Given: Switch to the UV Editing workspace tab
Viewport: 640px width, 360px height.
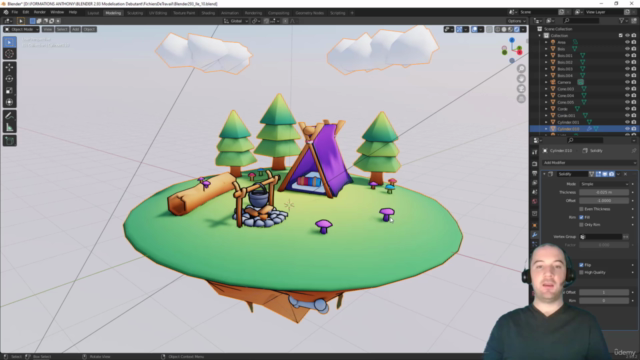Looking at the screenshot, I should 158,13.
